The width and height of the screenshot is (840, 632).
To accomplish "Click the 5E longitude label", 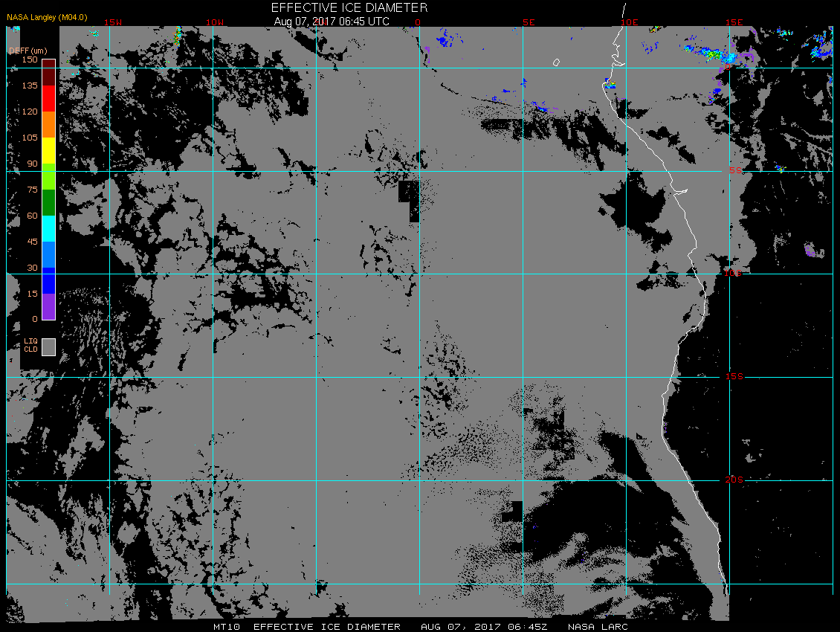I will click(x=529, y=22).
